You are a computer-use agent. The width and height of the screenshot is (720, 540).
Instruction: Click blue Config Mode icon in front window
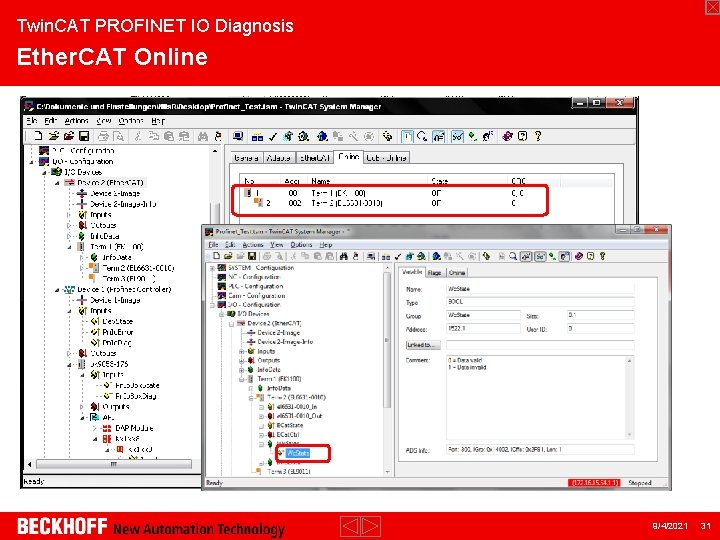pyautogui.click(x=437, y=256)
